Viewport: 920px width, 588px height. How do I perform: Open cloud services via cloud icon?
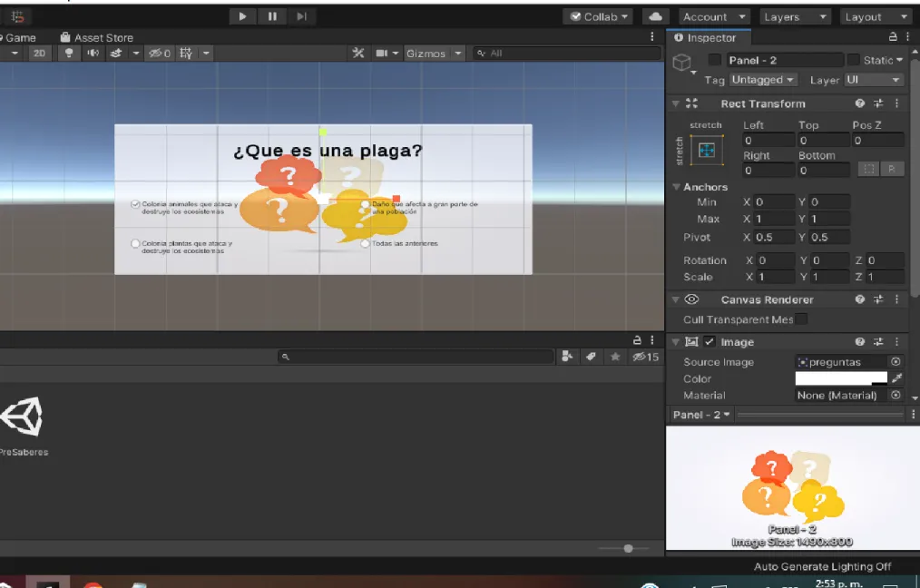coord(656,16)
